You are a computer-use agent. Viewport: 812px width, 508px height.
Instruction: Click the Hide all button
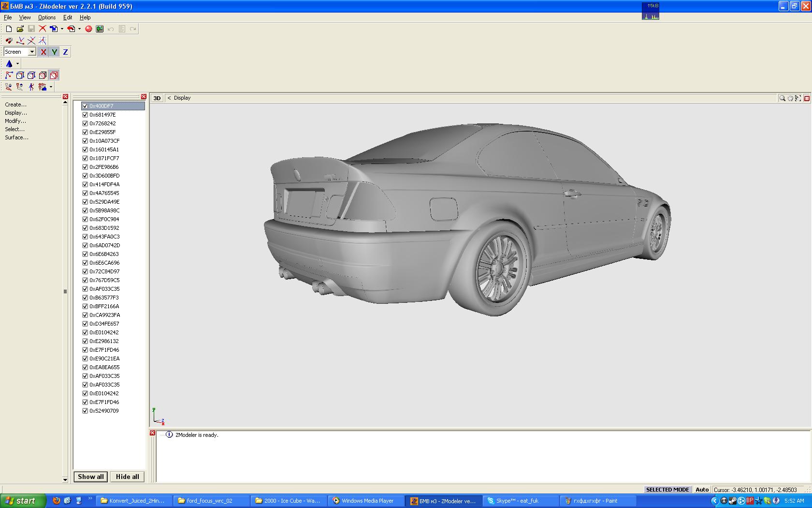[127, 477]
